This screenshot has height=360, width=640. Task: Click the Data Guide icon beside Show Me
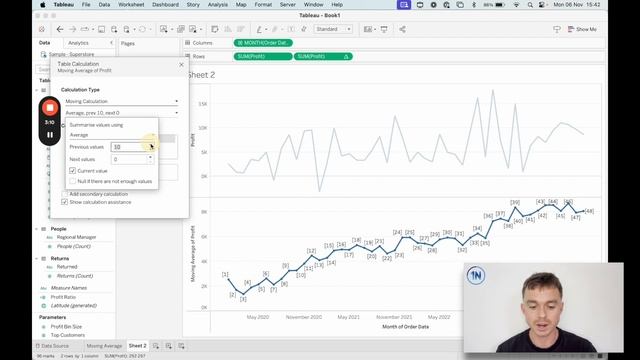pyautogui.click(x=556, y=29)
